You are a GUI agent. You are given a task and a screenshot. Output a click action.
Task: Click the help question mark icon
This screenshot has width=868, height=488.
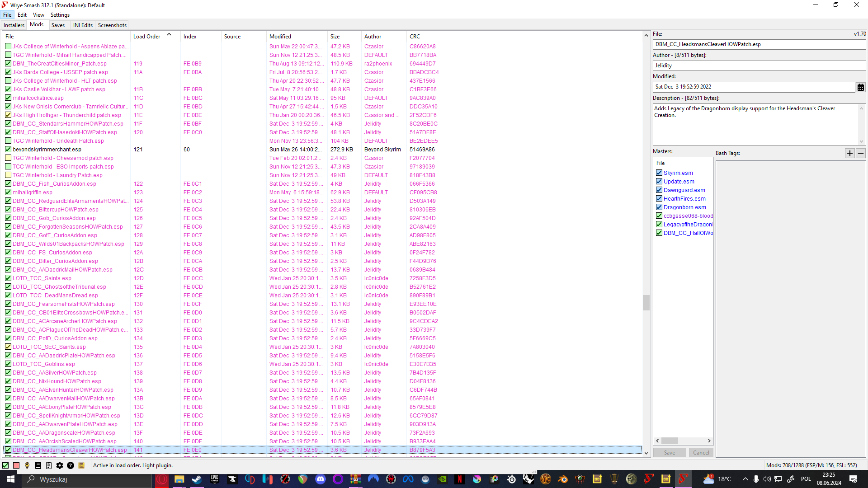(71, 465)
